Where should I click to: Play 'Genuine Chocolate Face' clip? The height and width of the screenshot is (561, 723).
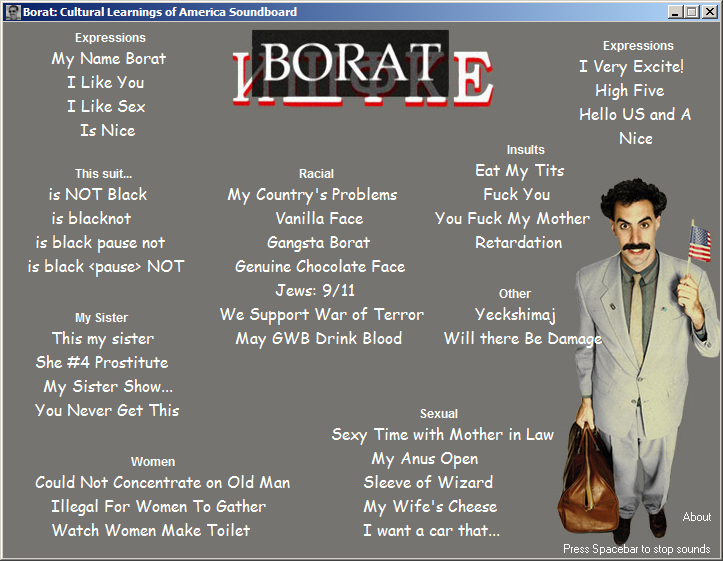coord(320,266)
